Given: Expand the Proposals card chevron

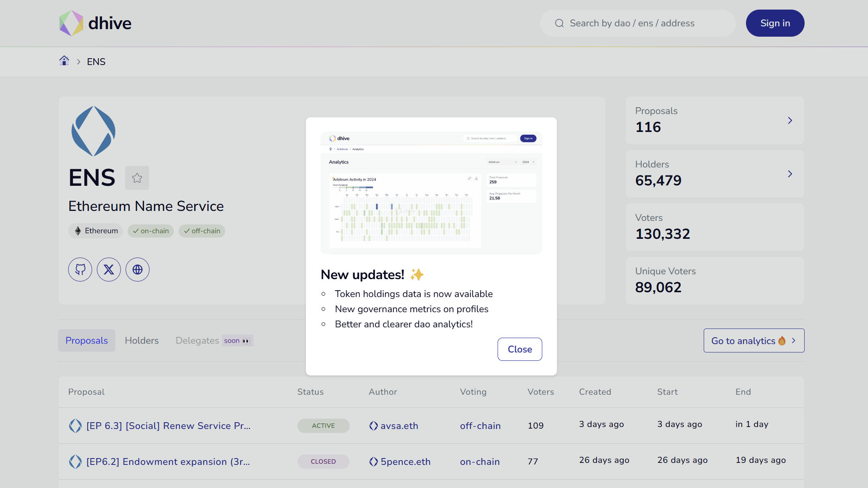Looking at the screenshot, I should pos(790,120).
